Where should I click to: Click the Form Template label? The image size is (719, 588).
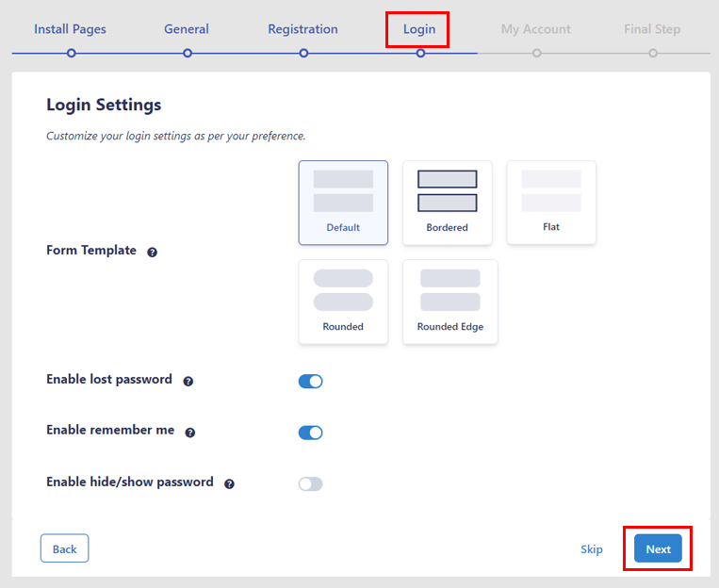click(x=91, y=251)
